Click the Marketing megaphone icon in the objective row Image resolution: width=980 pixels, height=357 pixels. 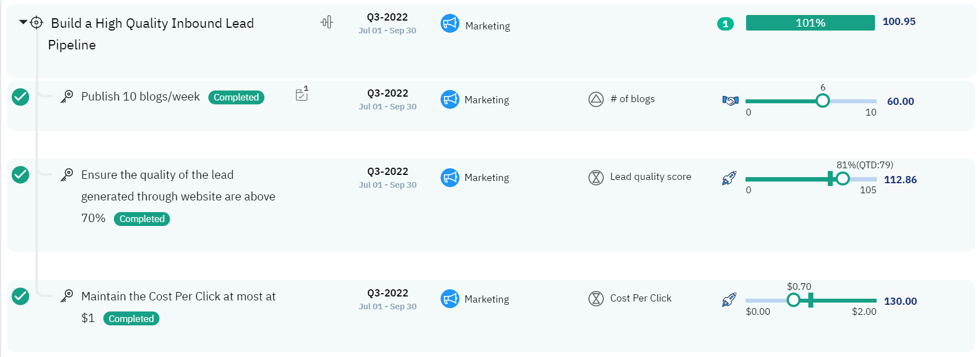tap(449, 24)
